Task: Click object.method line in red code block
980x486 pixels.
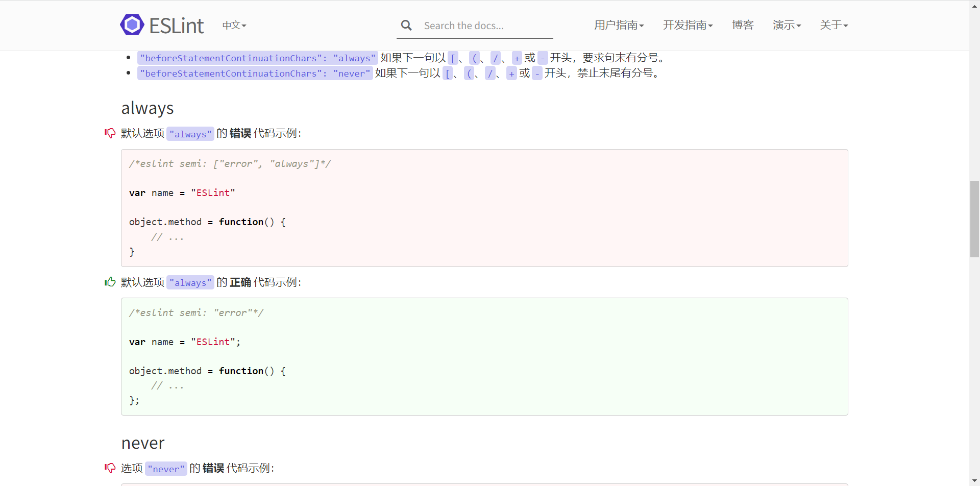Action: click(x=207, y=222)
